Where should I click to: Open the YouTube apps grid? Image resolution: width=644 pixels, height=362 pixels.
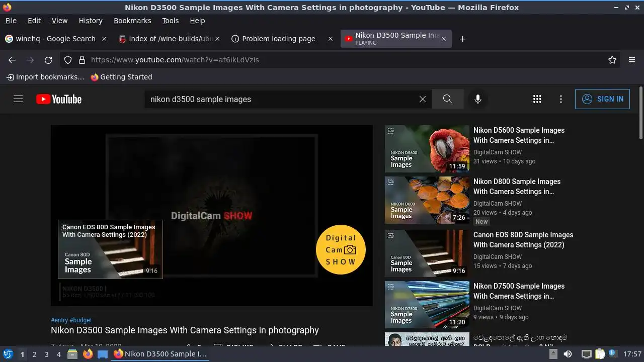[537, 99]
